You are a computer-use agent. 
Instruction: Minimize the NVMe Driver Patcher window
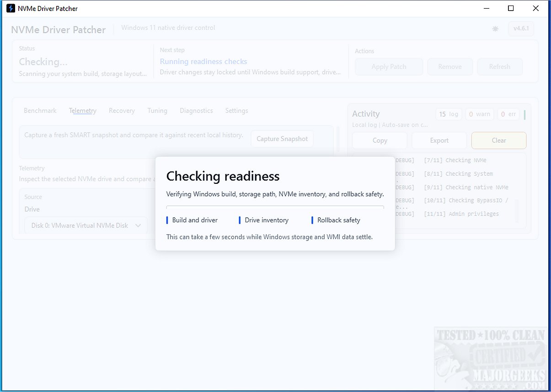click(486, 8)
